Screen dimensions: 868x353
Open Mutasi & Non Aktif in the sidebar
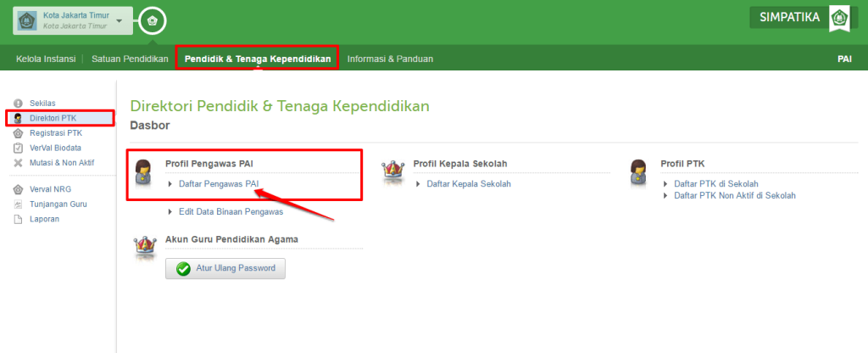click(62, 163)
